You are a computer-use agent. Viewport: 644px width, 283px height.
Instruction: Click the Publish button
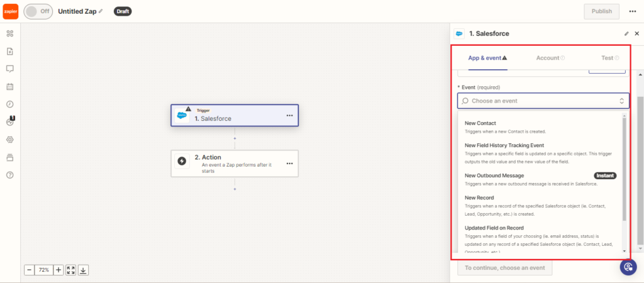click(601, 11)
